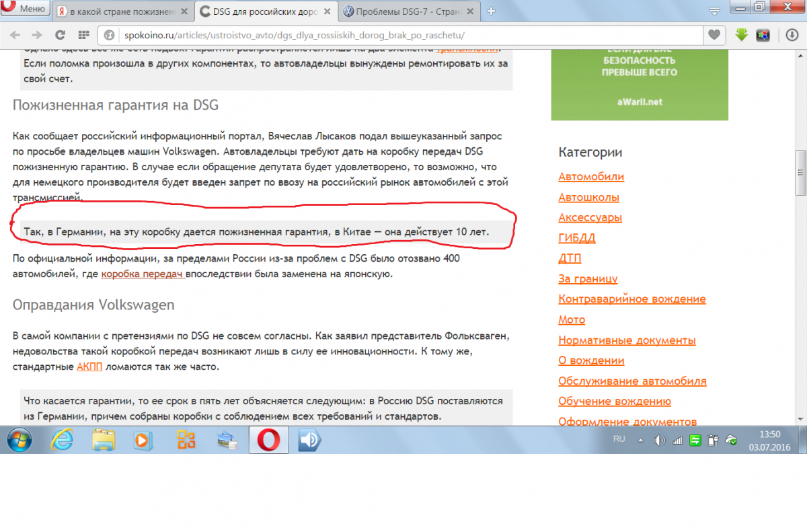
Task: Open the volume speaker tray icon
Action: [660, 441]
